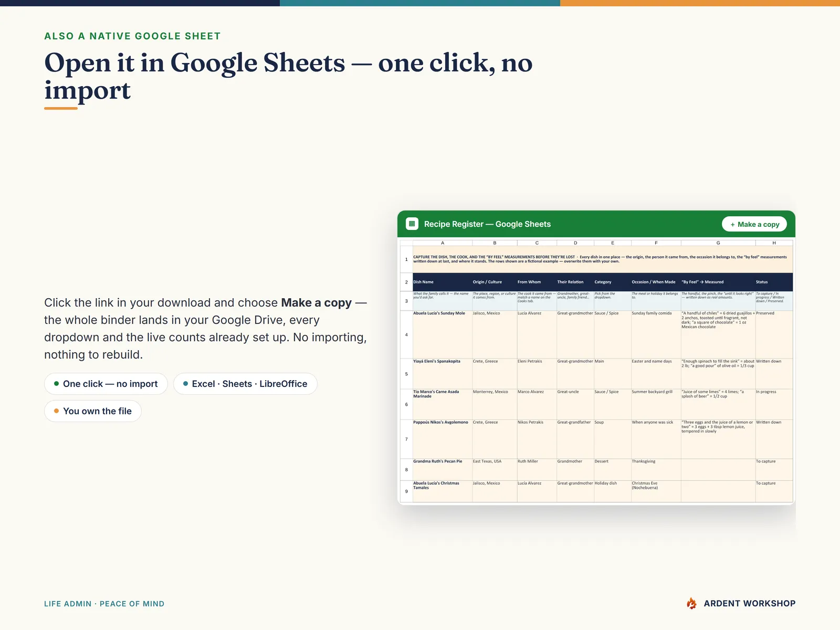Click the Recipe Register — Google Sheets title

(487, 224)
